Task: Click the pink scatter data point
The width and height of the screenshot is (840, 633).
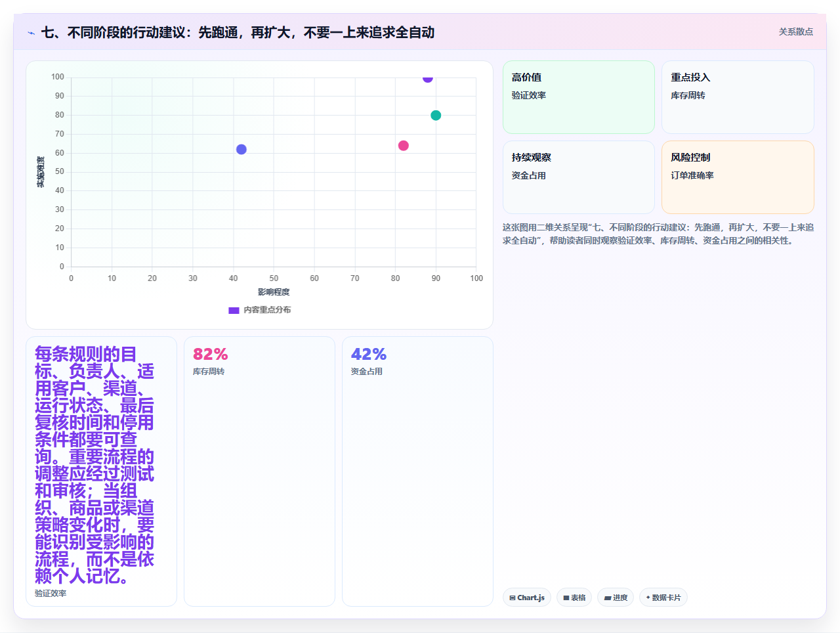Action: (x=404, y=146)
